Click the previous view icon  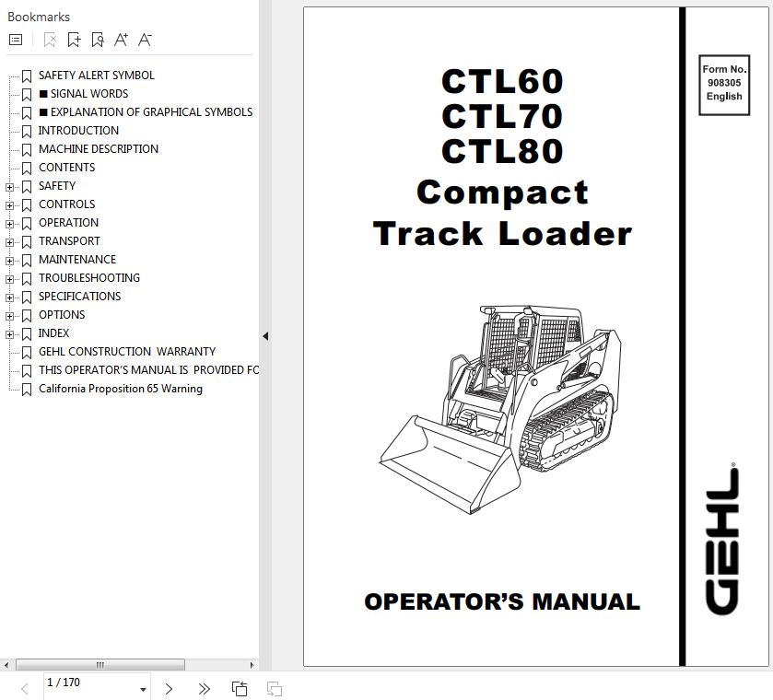(x=240, y=689)
